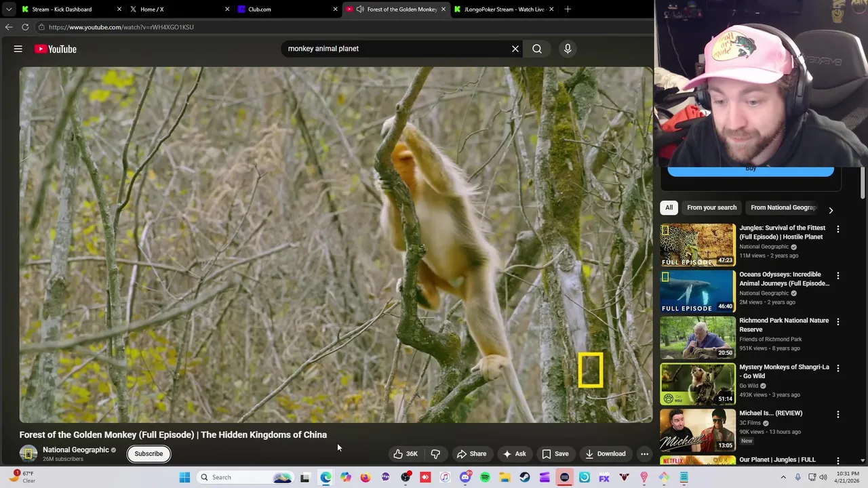Go back with the browser back arrow
Screen dimensions: 868x488
9,27
